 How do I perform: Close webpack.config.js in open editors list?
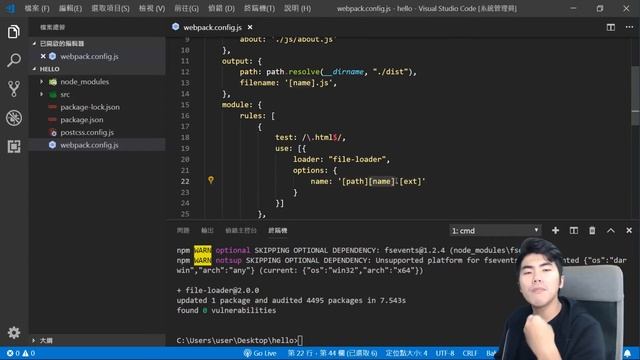coord(43,56)
